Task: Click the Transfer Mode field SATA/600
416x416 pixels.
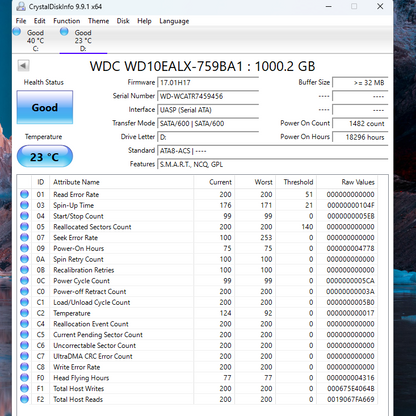Action: pyautogui.click(x=208, y=124)
